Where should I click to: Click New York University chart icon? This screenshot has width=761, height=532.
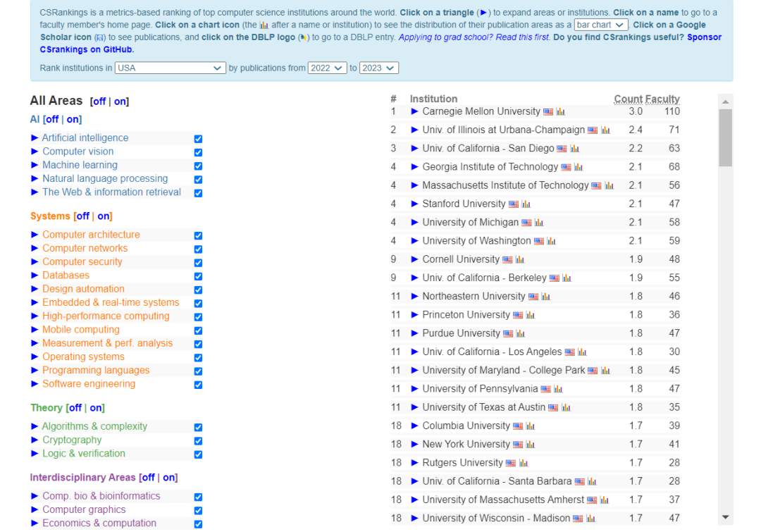click(530, 445)
